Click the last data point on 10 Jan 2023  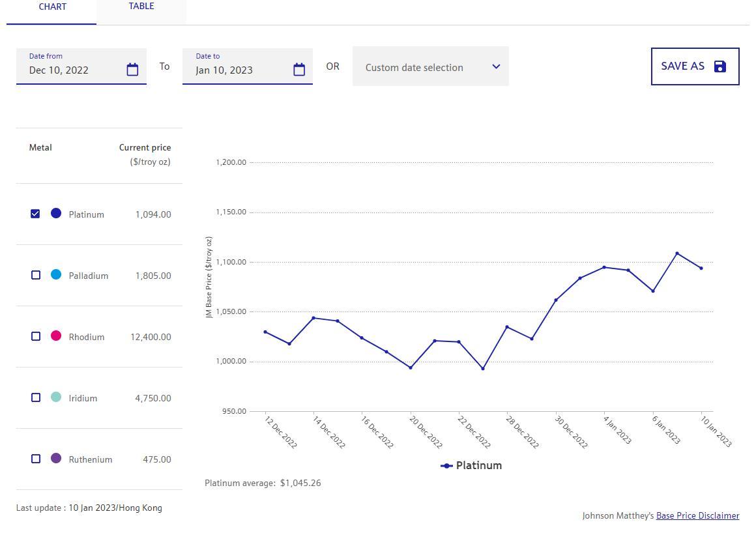pos(701,268)
